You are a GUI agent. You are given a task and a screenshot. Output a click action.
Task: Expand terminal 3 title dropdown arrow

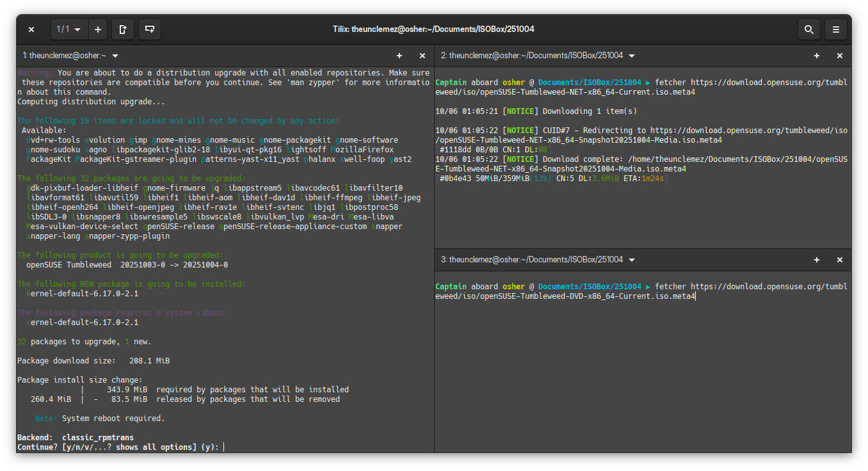pos(632,260)
